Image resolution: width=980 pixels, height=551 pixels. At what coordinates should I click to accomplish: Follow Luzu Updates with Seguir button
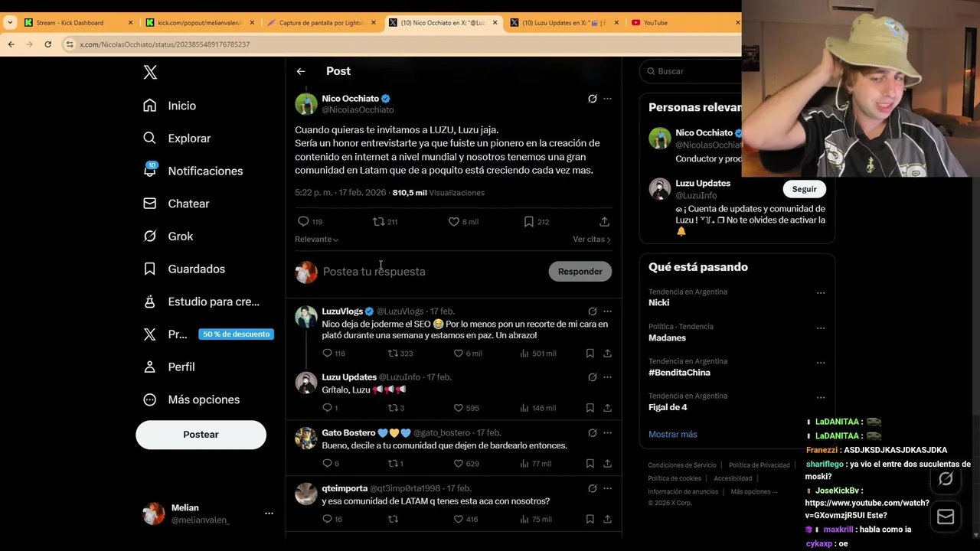[x=804, y=189]
